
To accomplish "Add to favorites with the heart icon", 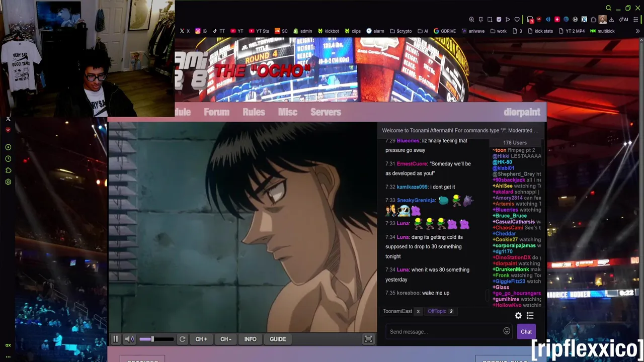I will [x=517, y=20].
